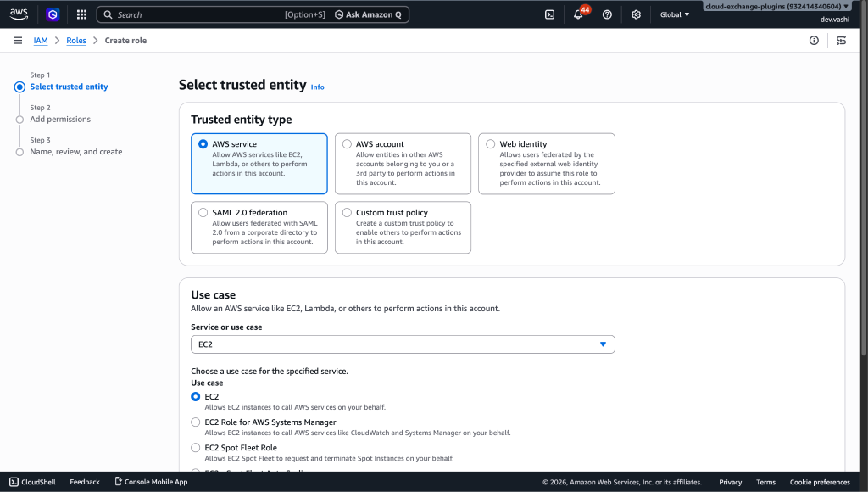This screenshot has height=492, width=868.
Task: Open the info panel circle icon
Action: (814, 41)
